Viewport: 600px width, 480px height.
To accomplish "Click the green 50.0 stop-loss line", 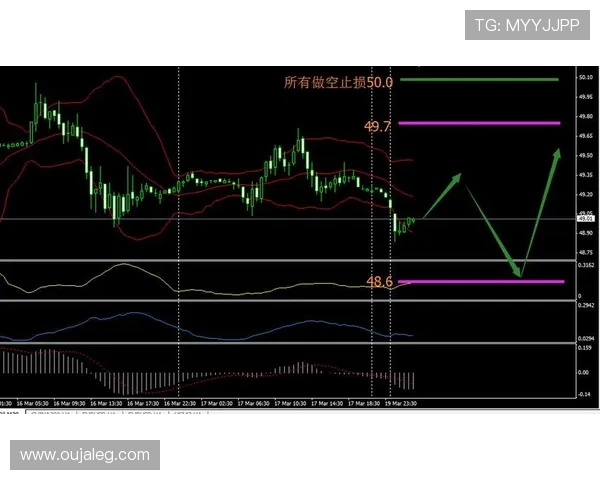I will 480,79.
